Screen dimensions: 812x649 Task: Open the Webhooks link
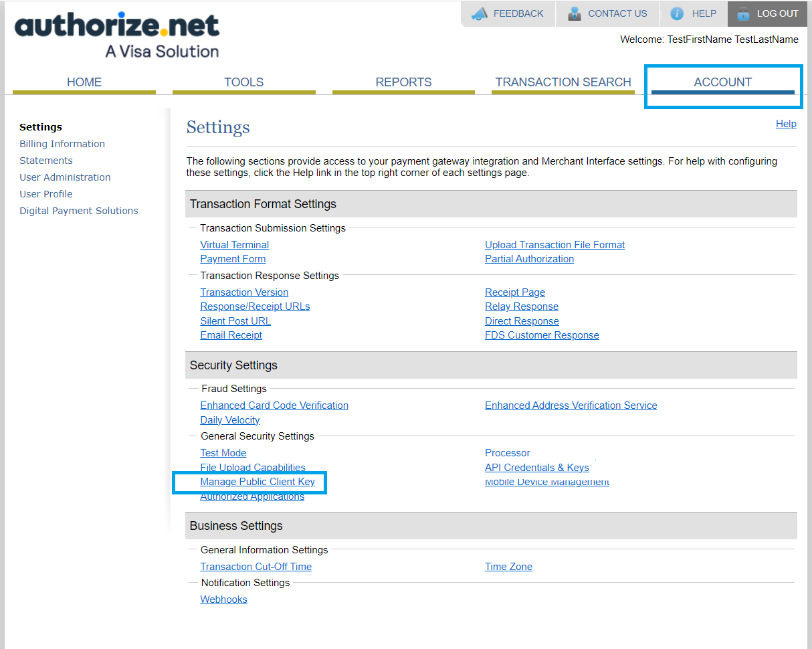(x=223, y=599)
